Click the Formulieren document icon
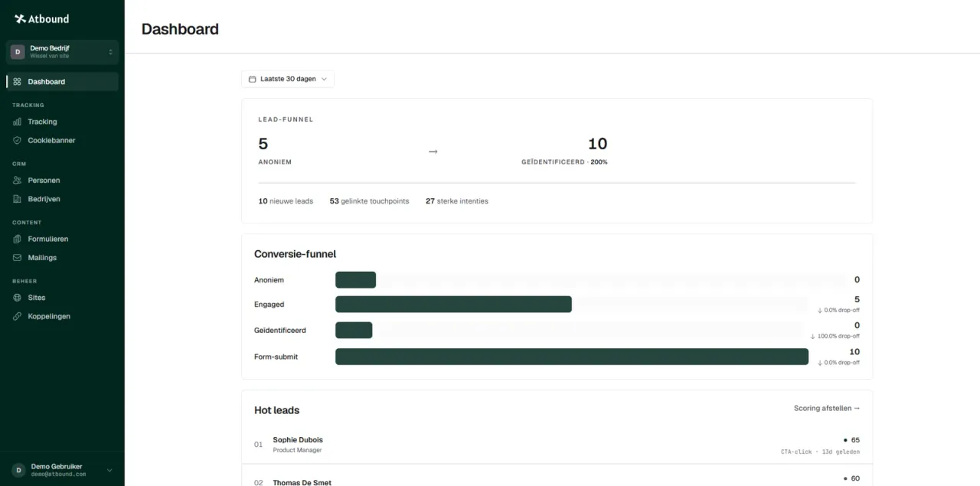The width and height of the screenshot is (980, 486). click(17, 239)
